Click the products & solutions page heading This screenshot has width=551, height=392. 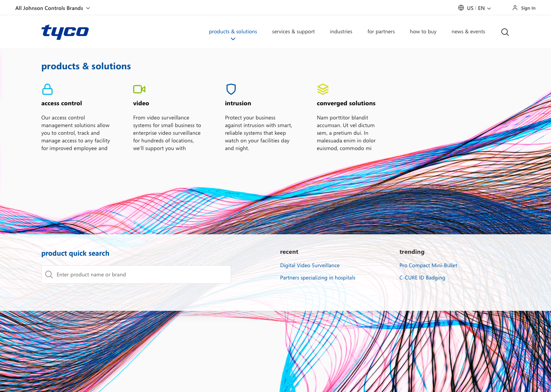[x=86, y=66]
